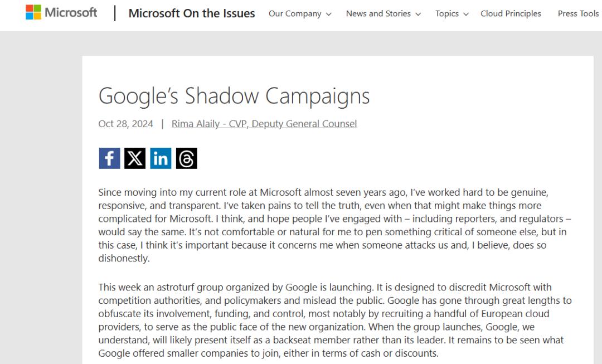Viewport: 602px width, 364px height.
Task: Click the paragraph starting 'This week an astroturf'
Action: pyautogui.click(x=334, y=320)
